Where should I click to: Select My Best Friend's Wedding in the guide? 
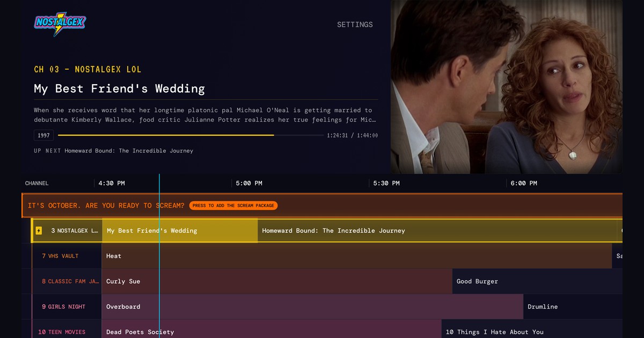[180, 231]
